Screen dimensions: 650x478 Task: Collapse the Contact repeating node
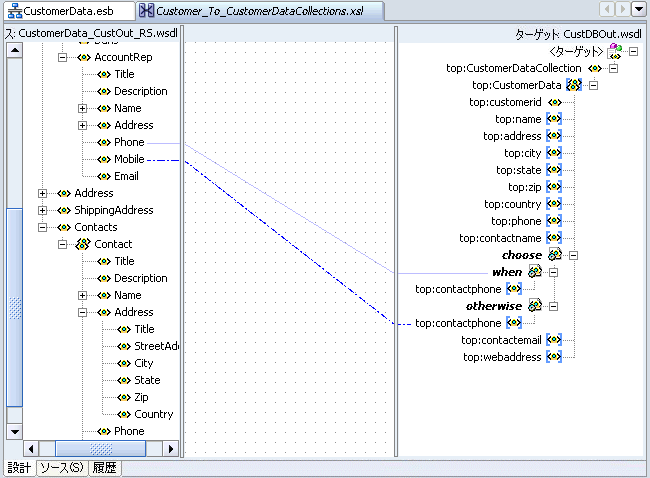tap(62, 244)
